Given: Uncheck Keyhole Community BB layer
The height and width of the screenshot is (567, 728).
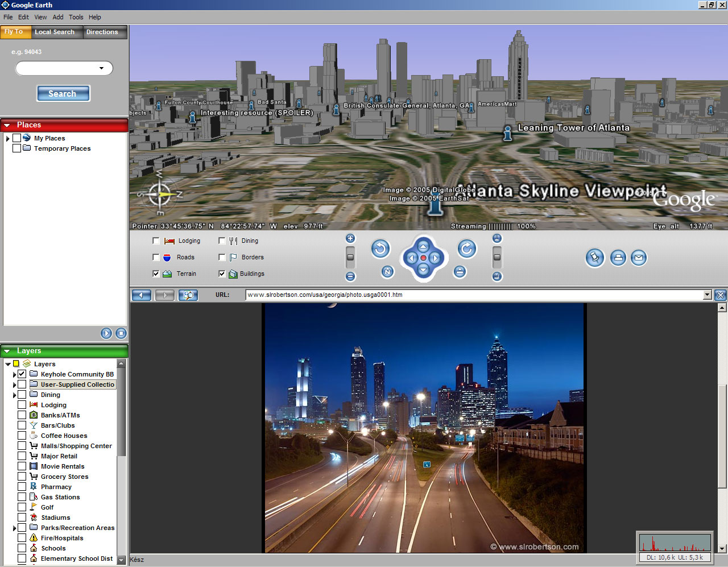Looking at the screenshot, I should point(22,374).
